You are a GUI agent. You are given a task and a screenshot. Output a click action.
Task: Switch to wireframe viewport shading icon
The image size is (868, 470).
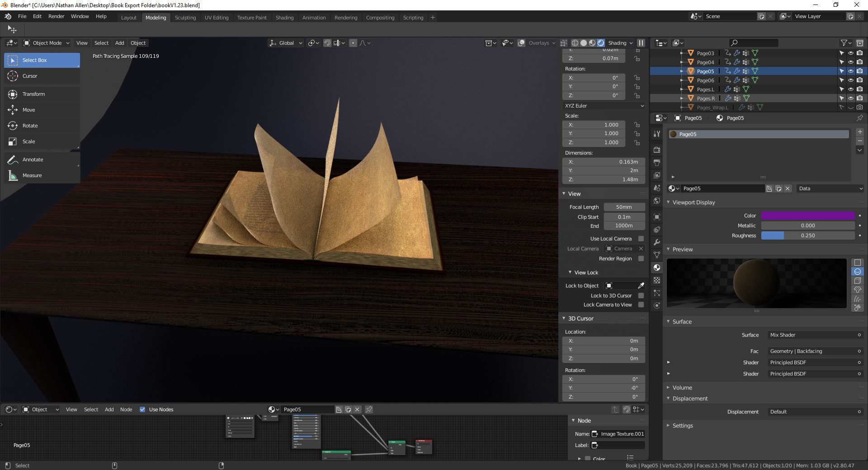[x=575, y=43]
